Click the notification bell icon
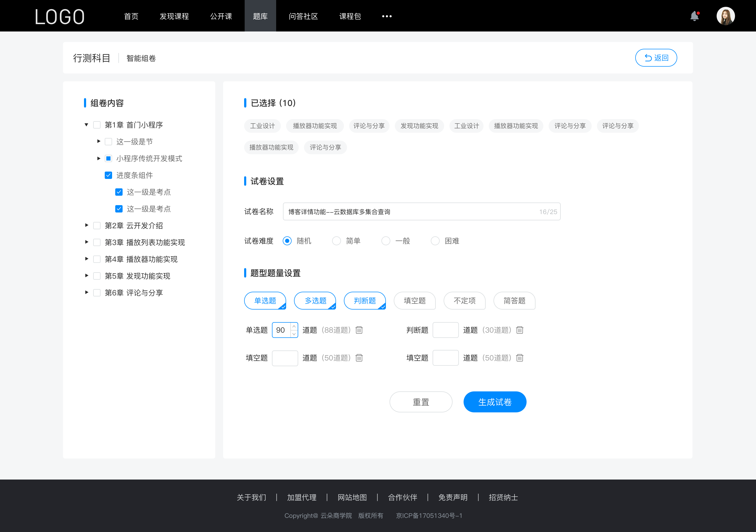Viewport: 756px width, 532px height. click(696, 15)
